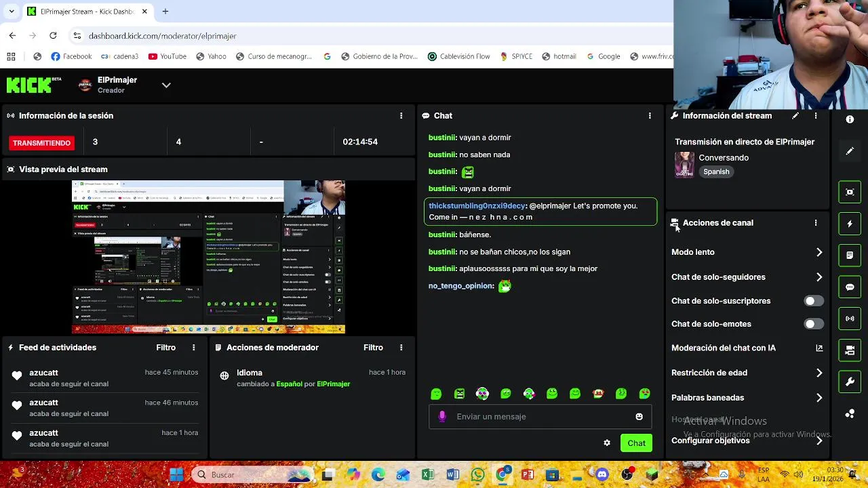This screenshot has height=488, width=868.
Task: Expand the ElPrimajer channel dropdown chevron
Action: pyautogui.click(x=166, y=85)
